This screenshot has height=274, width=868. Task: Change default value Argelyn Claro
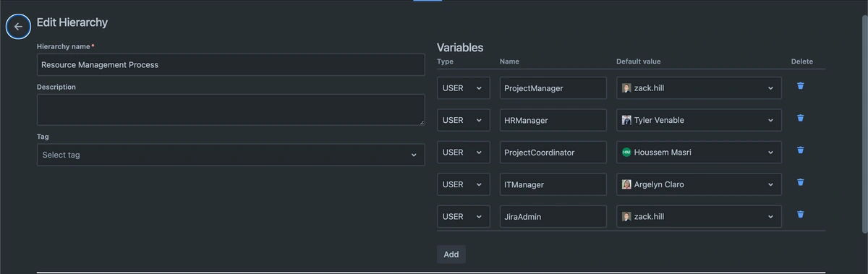point(699,184)
